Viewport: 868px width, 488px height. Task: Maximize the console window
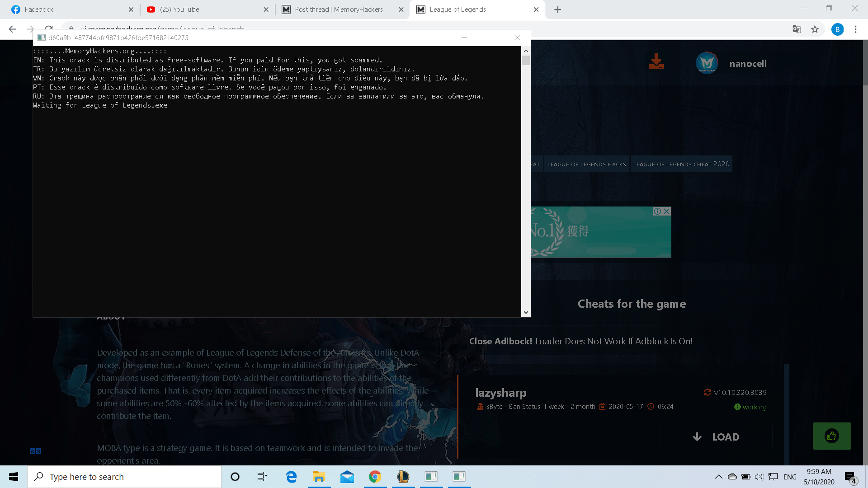(x=491, y=38)
